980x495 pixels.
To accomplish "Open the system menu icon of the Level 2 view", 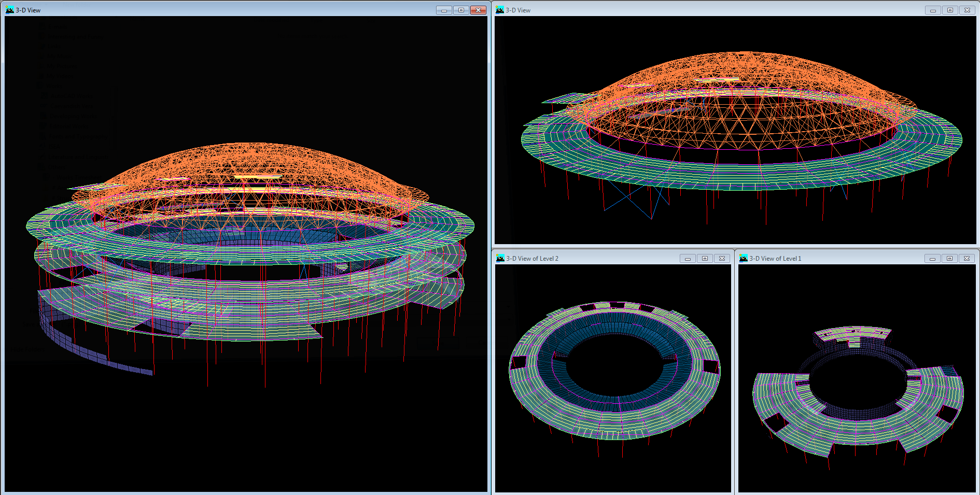I will point(500,258).
